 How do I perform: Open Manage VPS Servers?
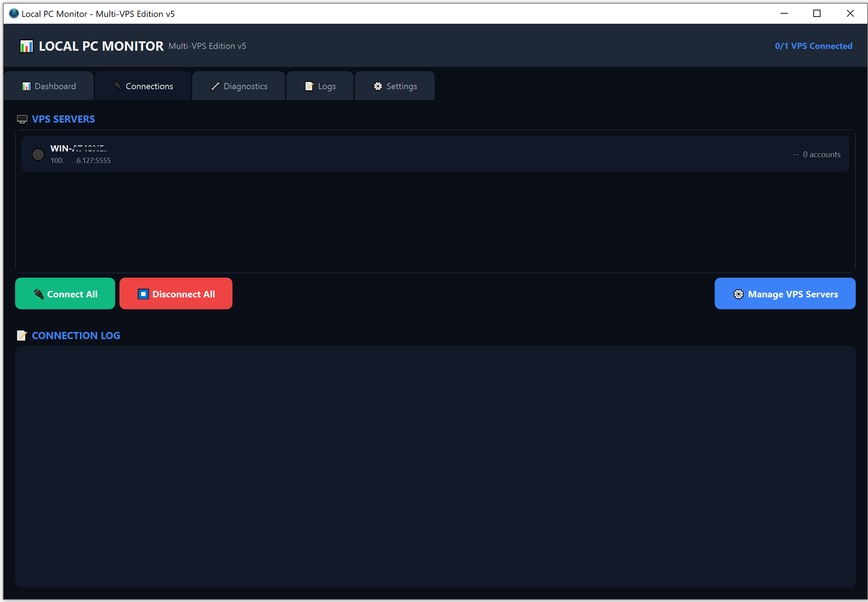tap(785, 294)
